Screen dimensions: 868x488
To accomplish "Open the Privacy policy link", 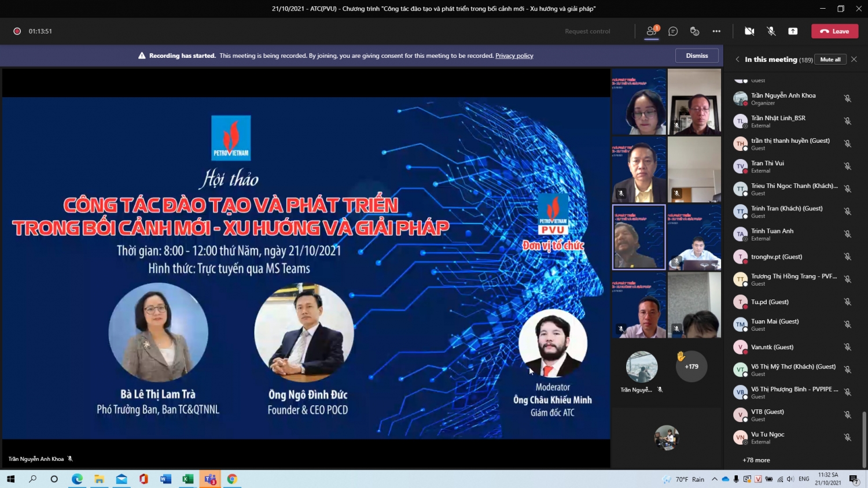I will (514, 56).
